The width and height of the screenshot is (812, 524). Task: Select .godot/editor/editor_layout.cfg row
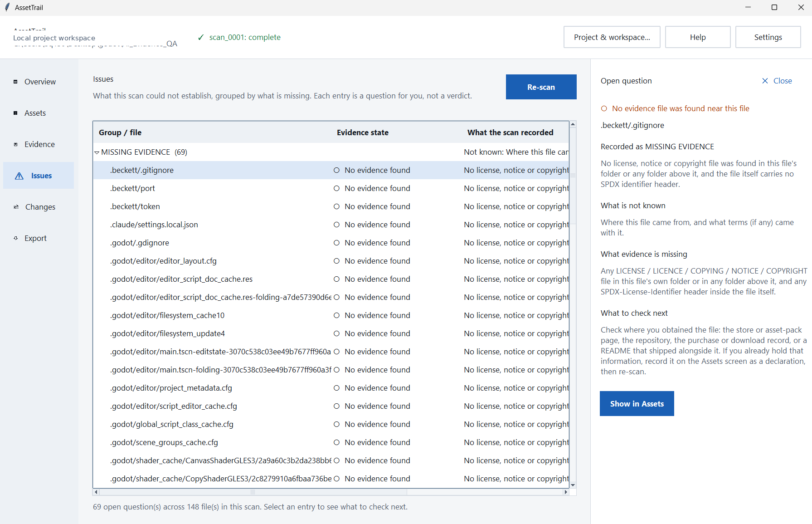(x=331, y=261)
